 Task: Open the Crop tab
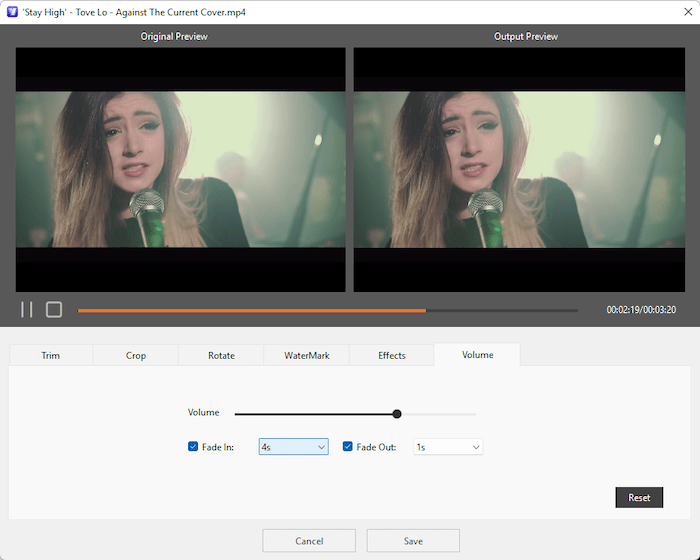(136, 355)
